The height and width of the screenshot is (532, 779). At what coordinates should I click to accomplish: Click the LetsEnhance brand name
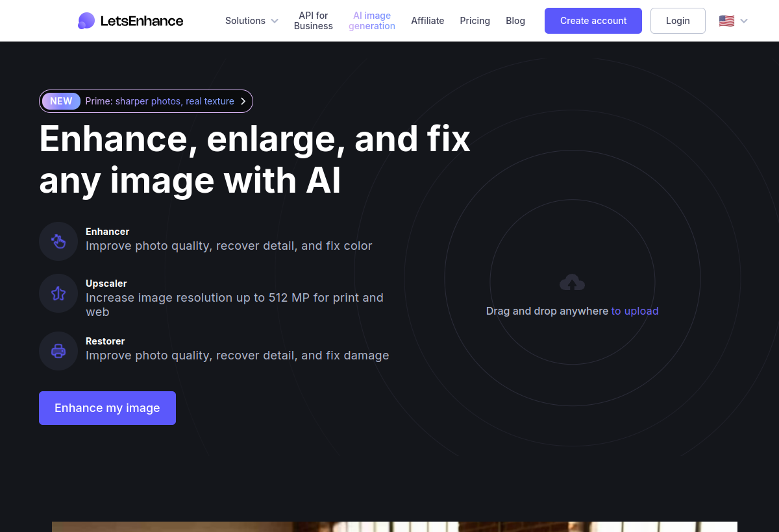(x=142, y=21)
